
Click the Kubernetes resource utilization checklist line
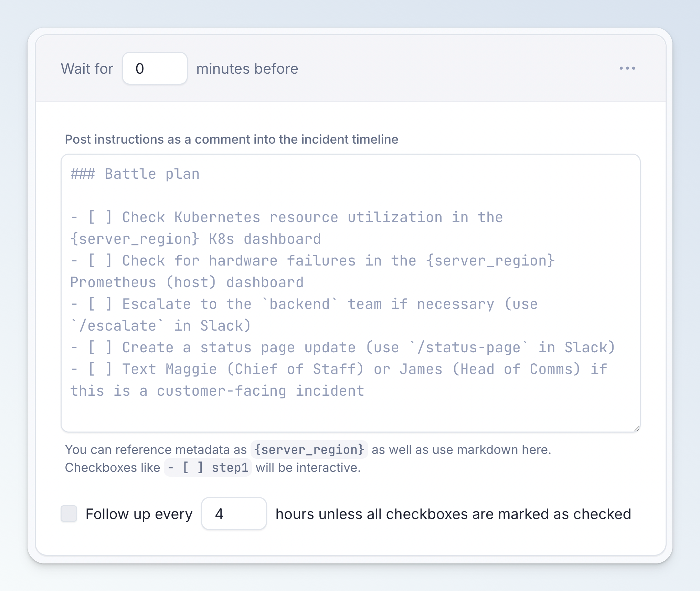[x=287, y=217]
